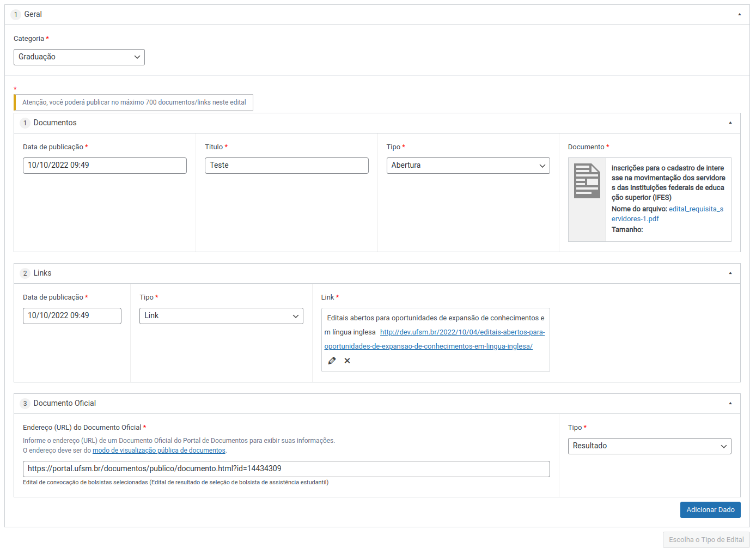
Task: Click the Documentos publication date field
Action: [x=105, y=166]
